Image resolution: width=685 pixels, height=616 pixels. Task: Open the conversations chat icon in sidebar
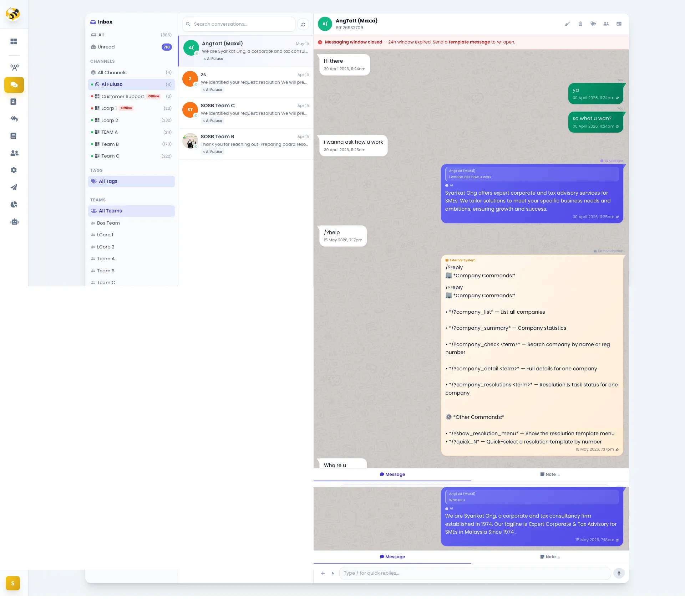click(14, 85)
